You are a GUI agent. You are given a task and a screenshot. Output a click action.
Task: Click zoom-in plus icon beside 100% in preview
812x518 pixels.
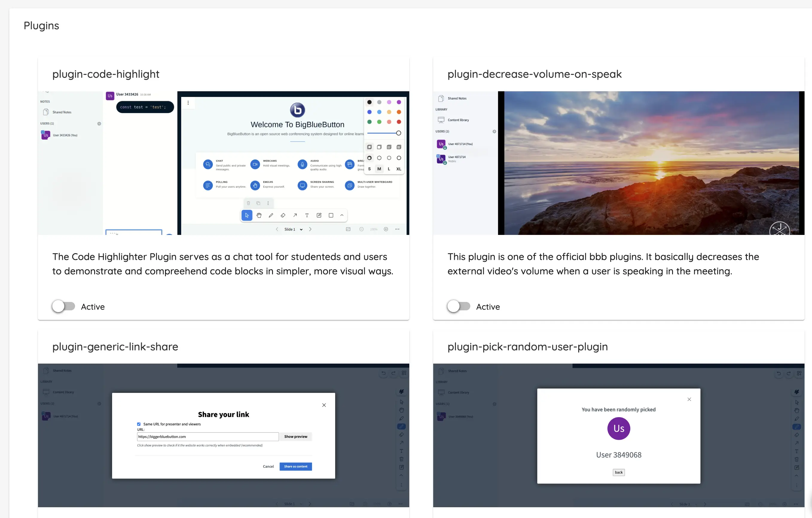coord(386,229)
